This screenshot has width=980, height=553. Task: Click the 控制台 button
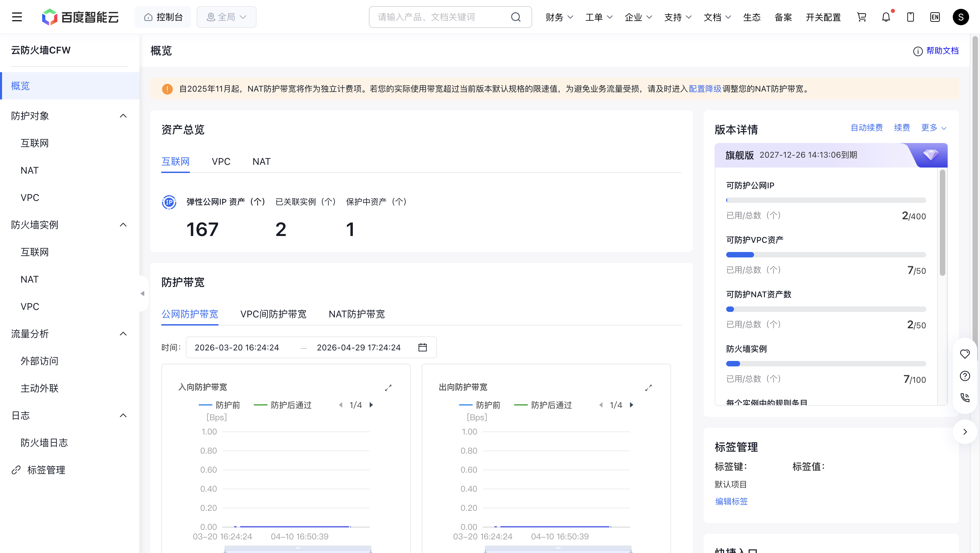(163, 17)
